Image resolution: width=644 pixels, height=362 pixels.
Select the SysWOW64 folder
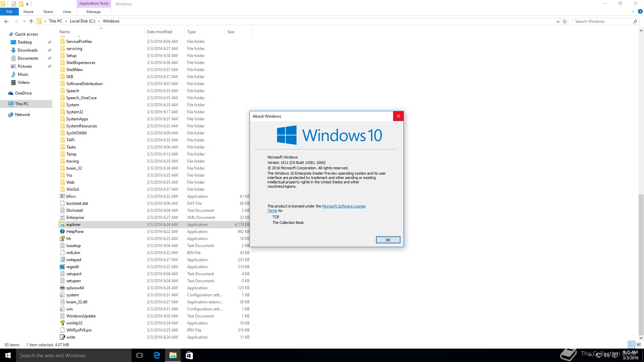click(x=76, y=133)
